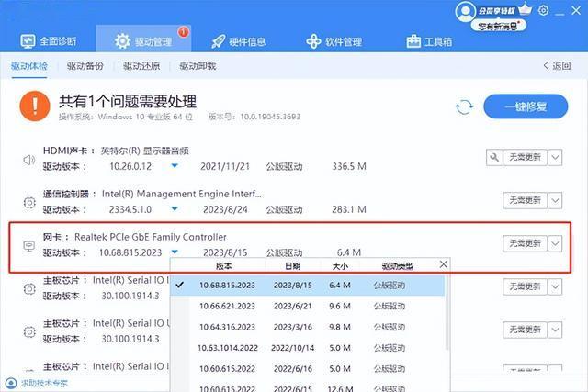Screen dimensions: 588x392
Task: Click the 网卡 network adapter icon
Action: pyautogui.click(x=29, y=246)
